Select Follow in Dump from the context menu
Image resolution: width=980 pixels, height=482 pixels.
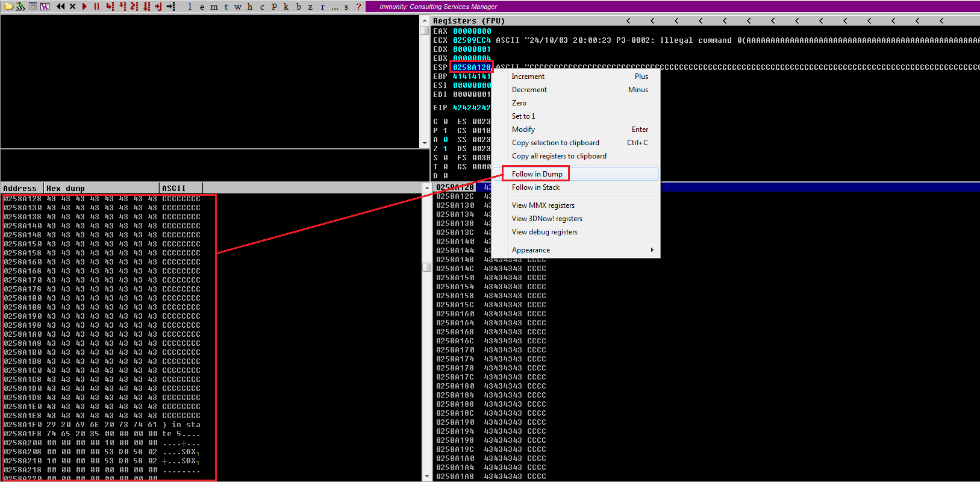click(537, 174)
